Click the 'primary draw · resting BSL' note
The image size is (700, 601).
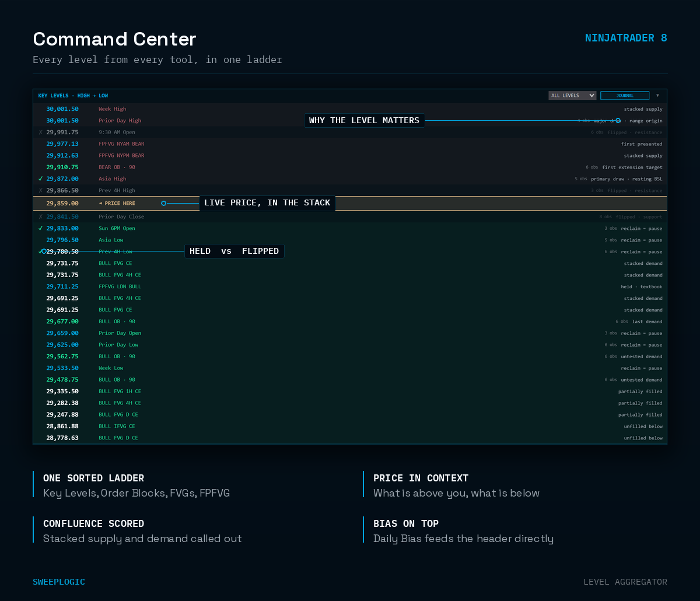click(626, 179)
